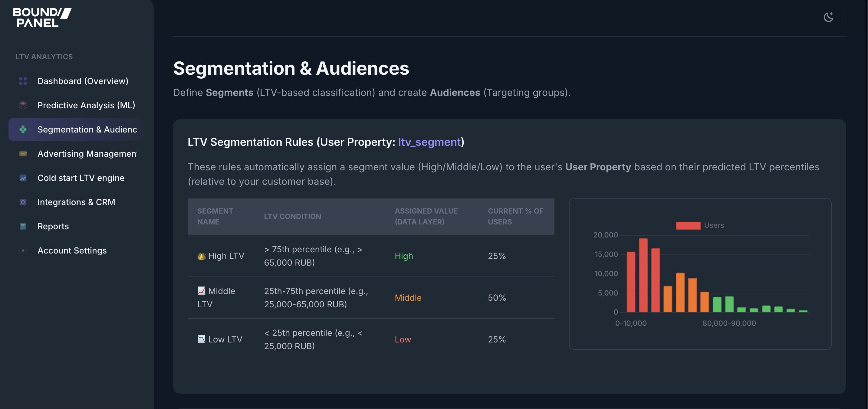The width and height of the screenshot is (868, 409).
Task: Open Dashboard (Overview) menu item
Action: coord(83,81)
